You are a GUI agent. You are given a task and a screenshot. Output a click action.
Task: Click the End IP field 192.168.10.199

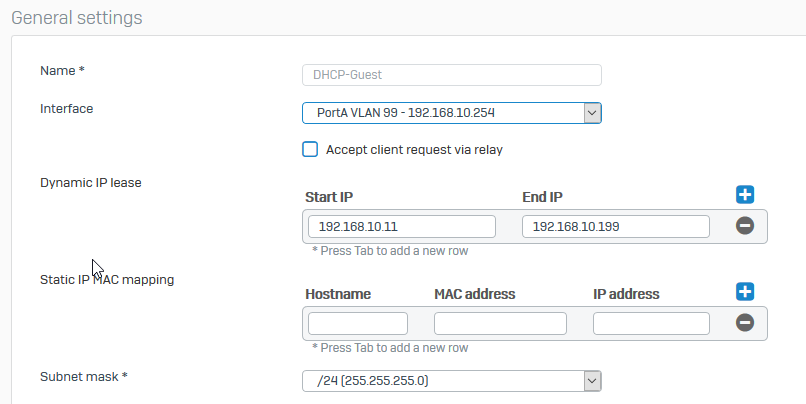pos(615,227)
